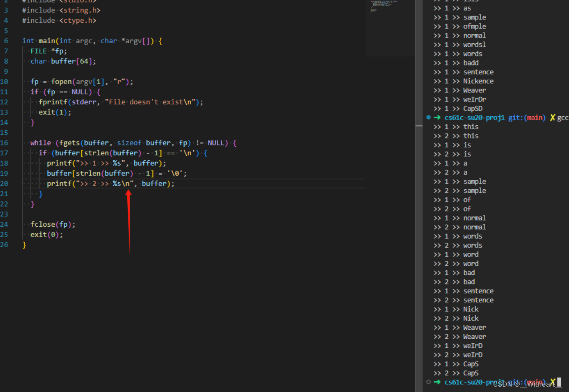Click the green arrow on the gcc prompt line

pos(437,117)
